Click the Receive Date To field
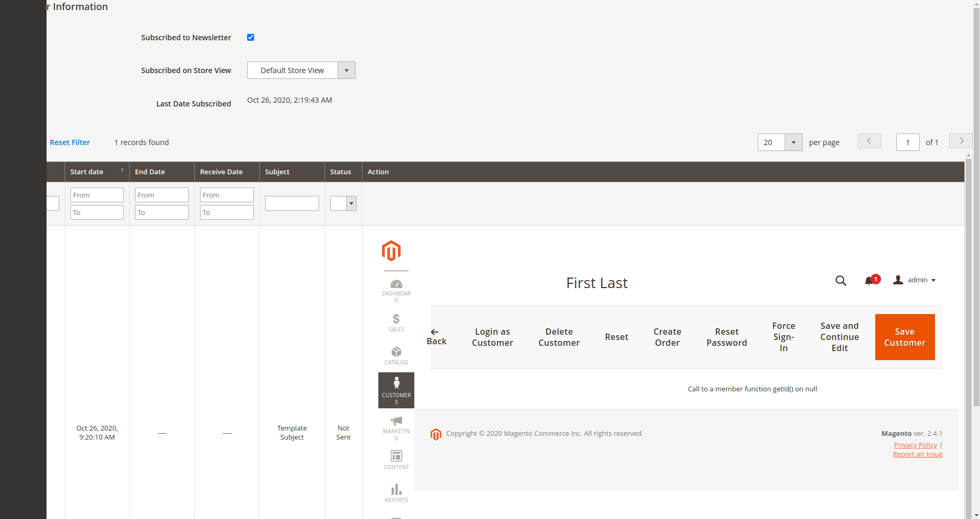The image size is (980, 519). (x=227, y=212)
